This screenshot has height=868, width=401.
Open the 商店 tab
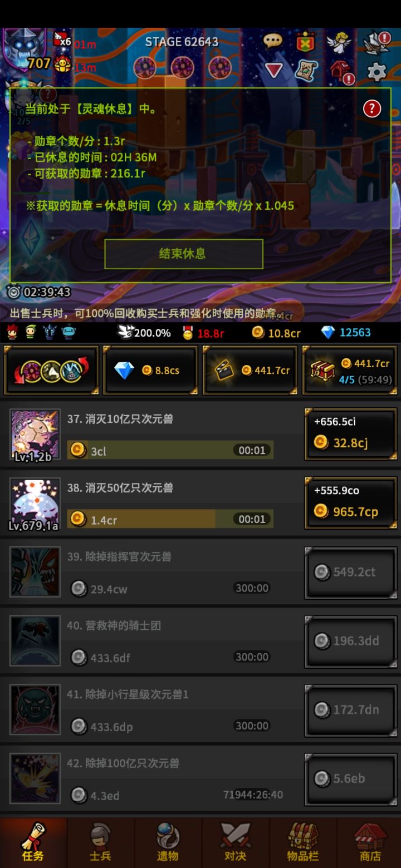point(370,843)
